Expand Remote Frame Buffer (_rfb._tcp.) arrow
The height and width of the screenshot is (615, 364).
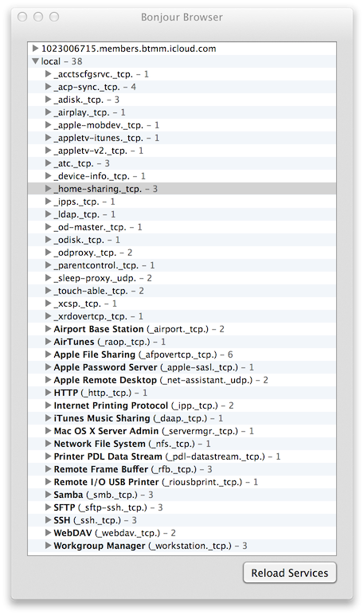click(x=48, y=469)
